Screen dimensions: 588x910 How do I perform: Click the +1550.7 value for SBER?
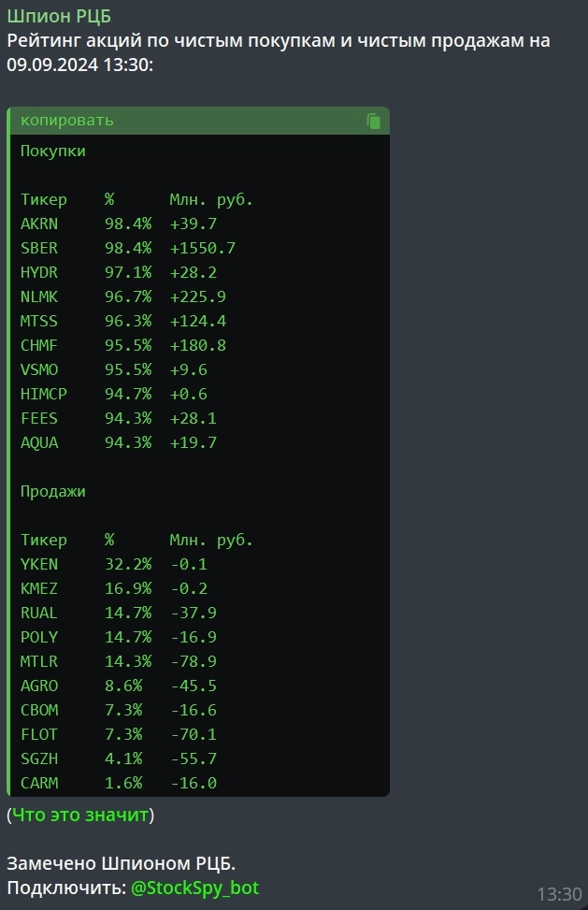coord(202,248)
